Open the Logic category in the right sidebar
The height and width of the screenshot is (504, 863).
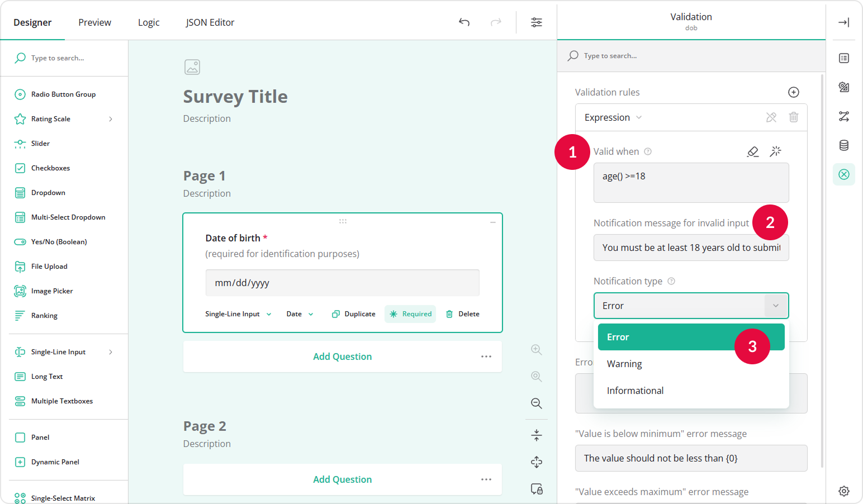pos(844,116)
